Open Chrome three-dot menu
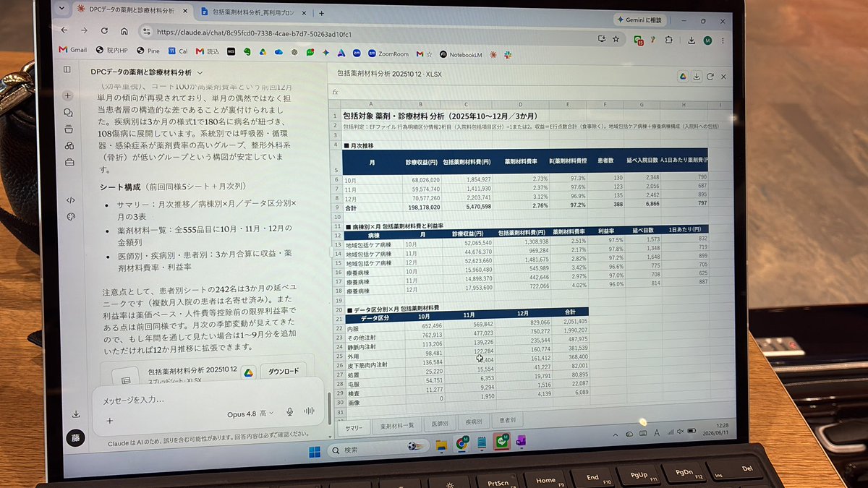 click(x=724, y=42)
